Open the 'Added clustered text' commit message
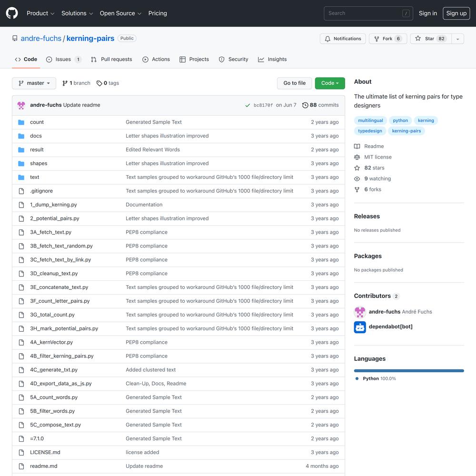This screenshot has width=476, height=476. click(150, 370)
